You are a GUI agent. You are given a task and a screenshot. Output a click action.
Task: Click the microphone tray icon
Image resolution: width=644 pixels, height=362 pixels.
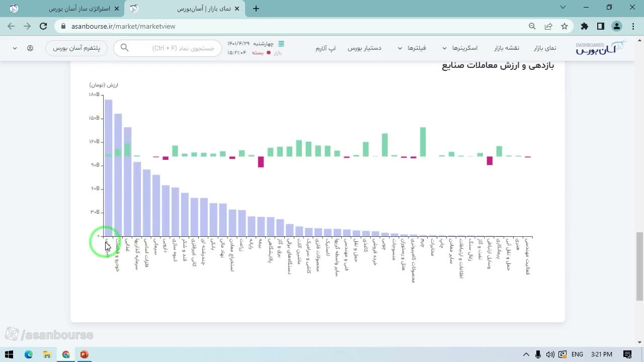tap(538, 354)
